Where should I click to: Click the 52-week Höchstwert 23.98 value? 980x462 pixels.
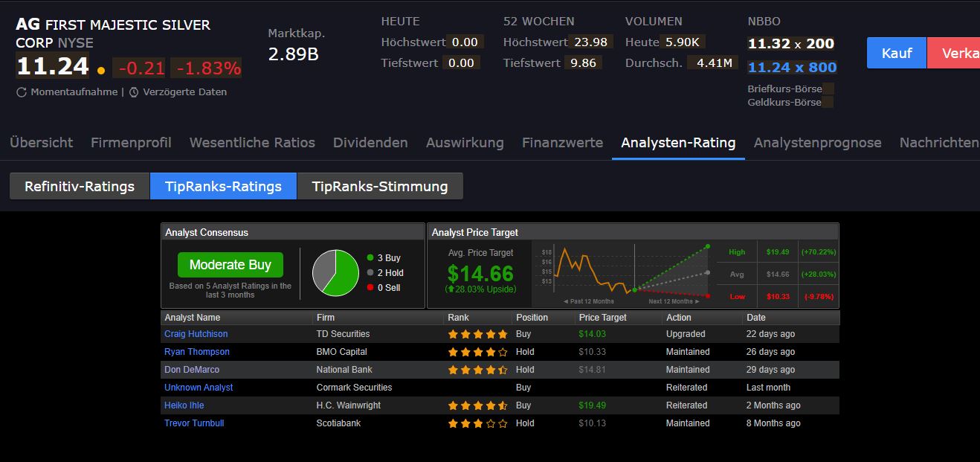click(590, 42)
